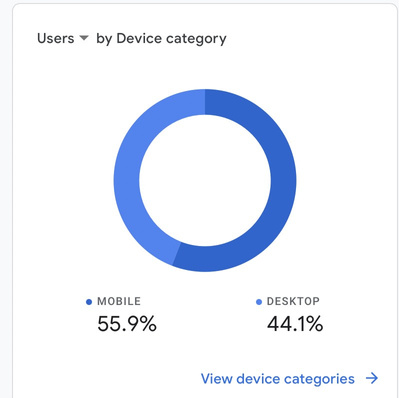Click the dark blue dot beside MOBILE

pyautogui.click(x=89, y=302)
